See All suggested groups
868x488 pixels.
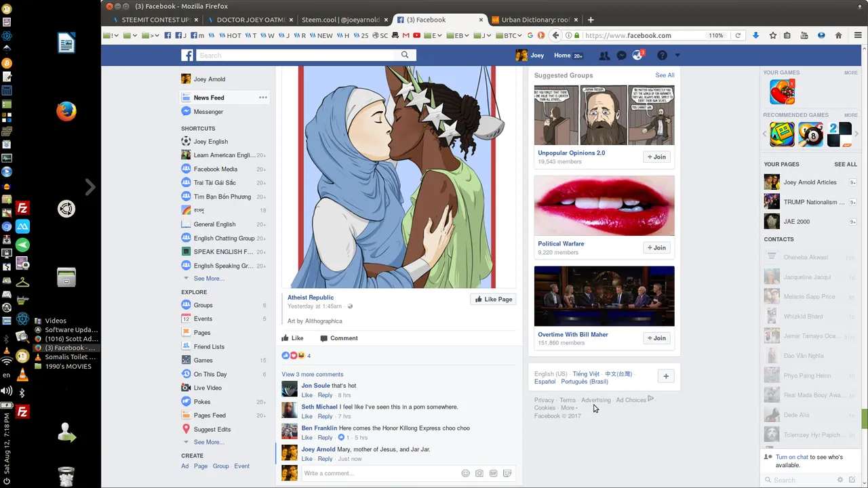coord(665,75)
